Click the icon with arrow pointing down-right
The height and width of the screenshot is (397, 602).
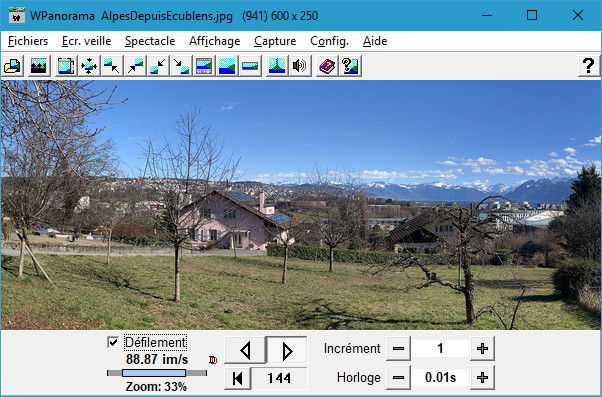(x=181, y=66)
